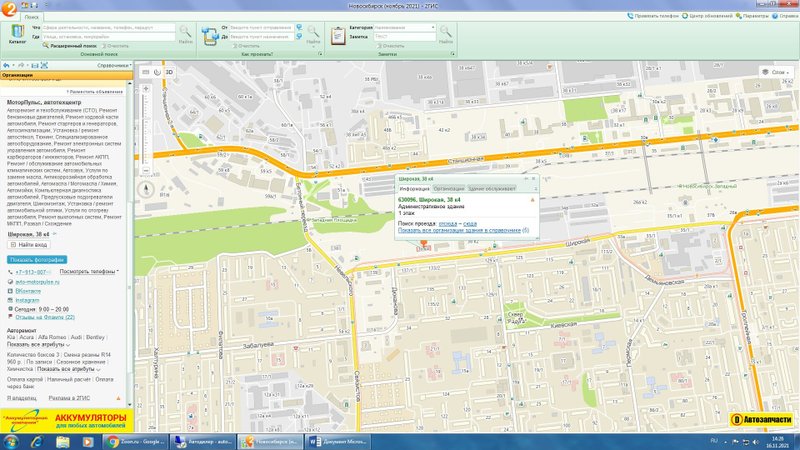Click into the Что search field

tap(108, 28)
